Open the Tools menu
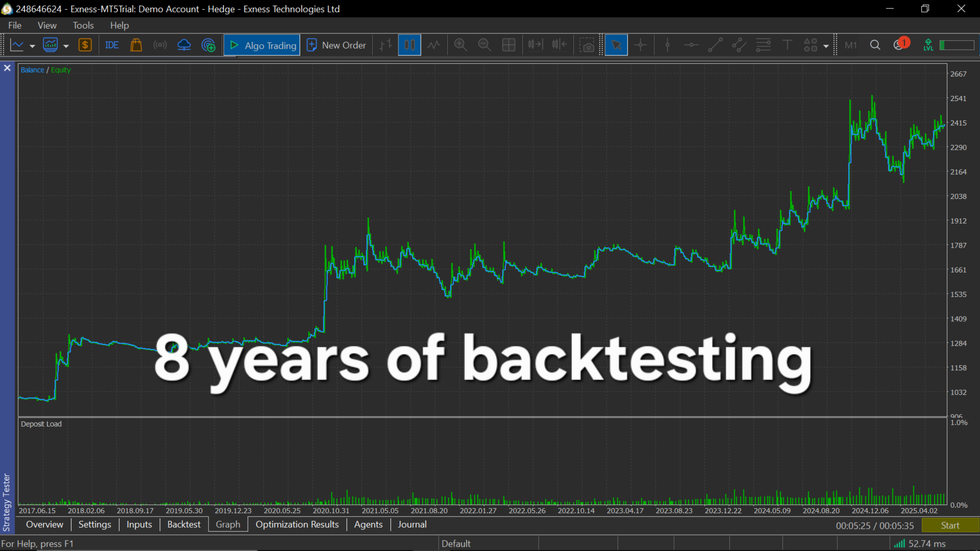980x551 pixels. [x=83, y=25]
